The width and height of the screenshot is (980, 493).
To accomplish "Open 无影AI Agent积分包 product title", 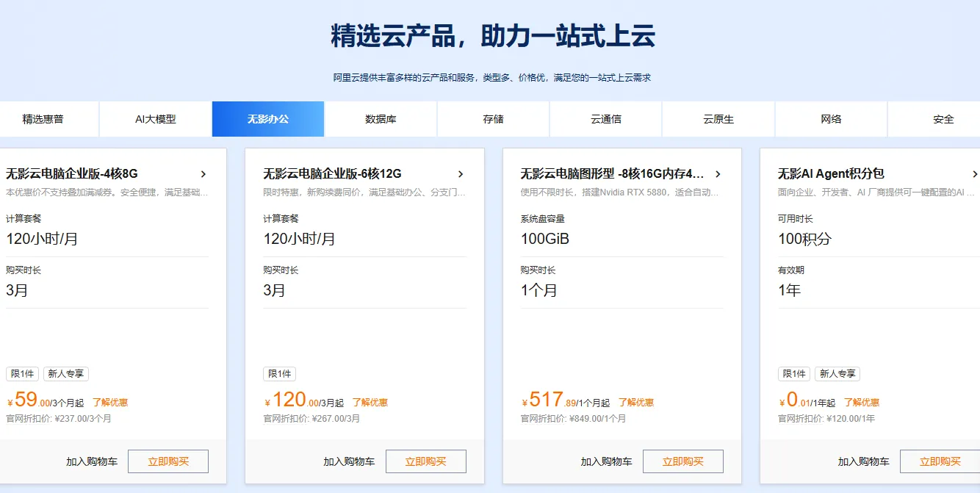I will click(831, 174).
